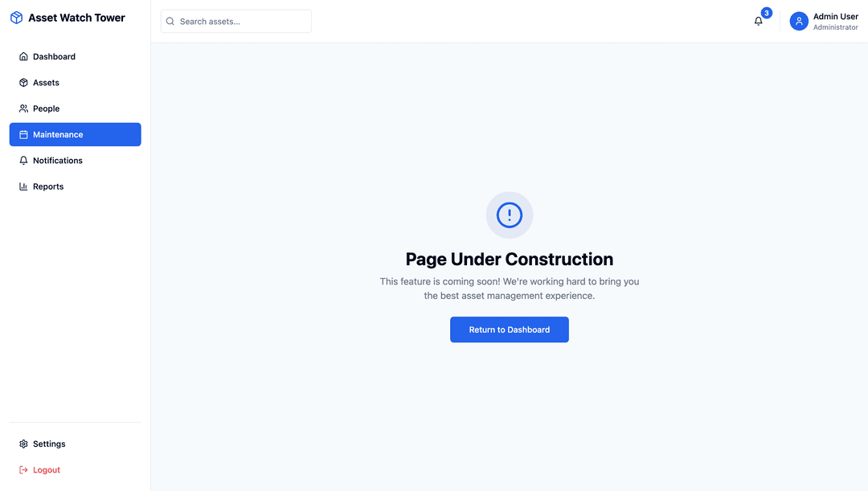Click the red Logout text
The width and height of the screenshot is (868, 491).
[x=47, y=470]
